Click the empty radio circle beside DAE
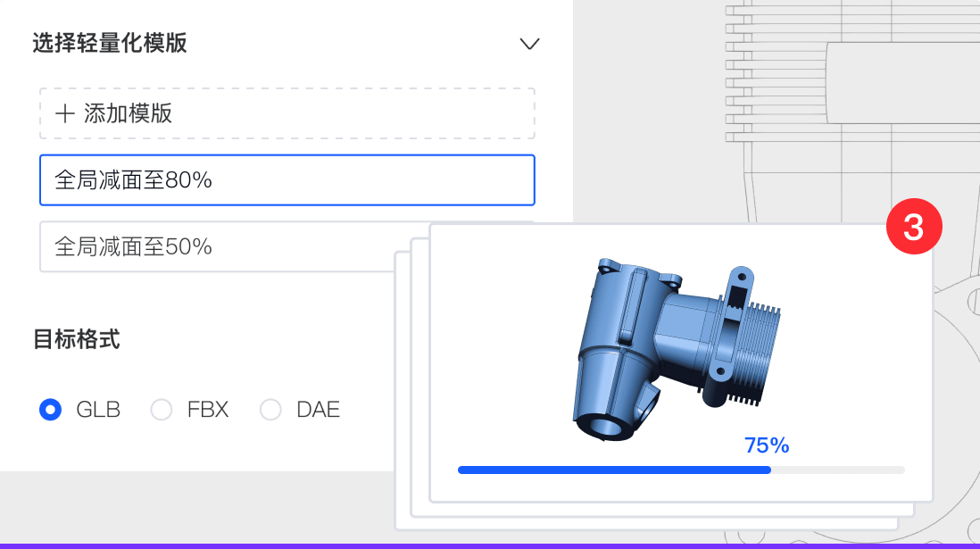 click(x=270, y=410)
